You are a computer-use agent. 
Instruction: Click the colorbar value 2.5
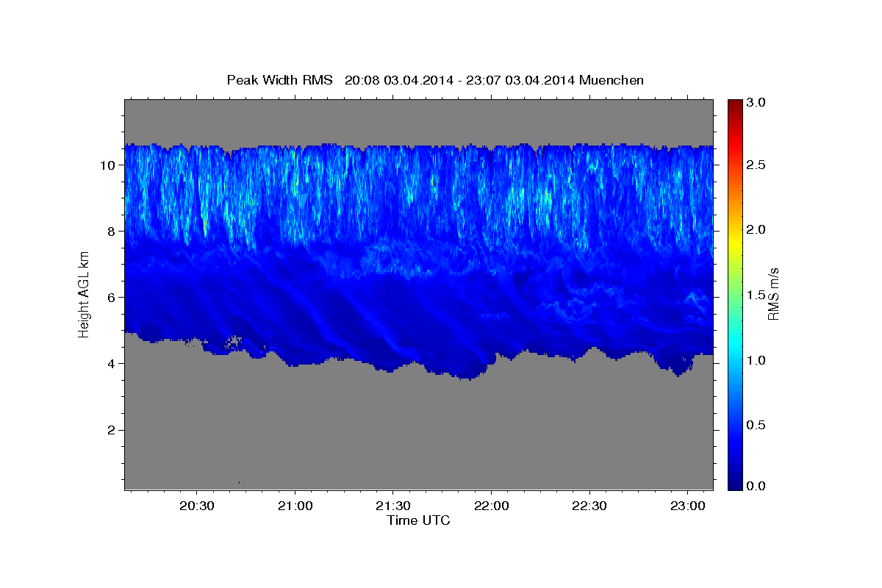[x=756, y=165]
